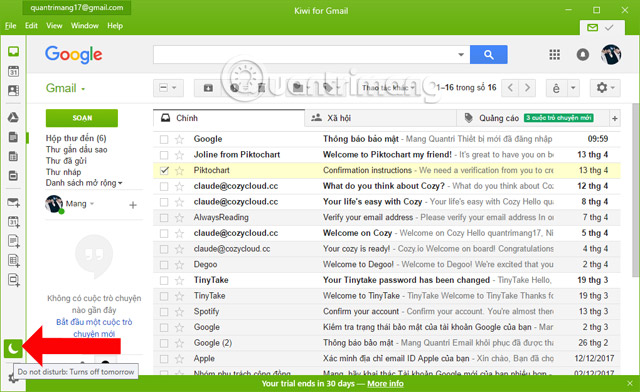Open the View menu
This screenshot has height=392, width=640.
pos(54,26)
